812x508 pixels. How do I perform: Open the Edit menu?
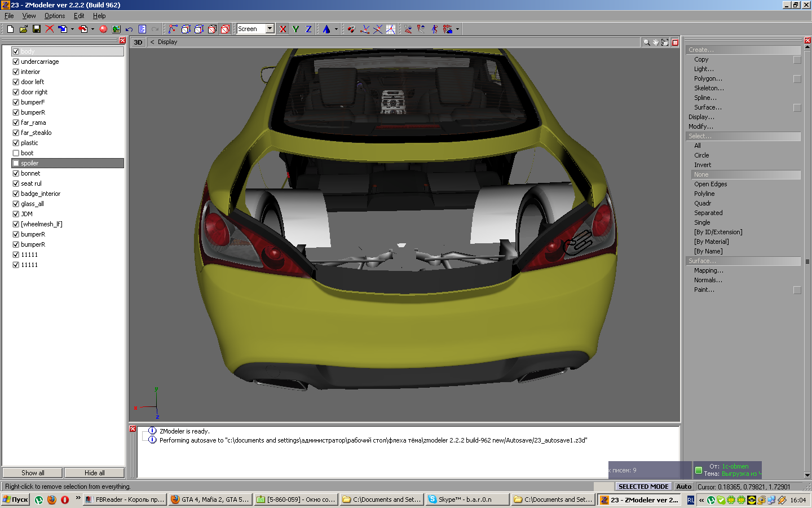(x=79, y=16)
